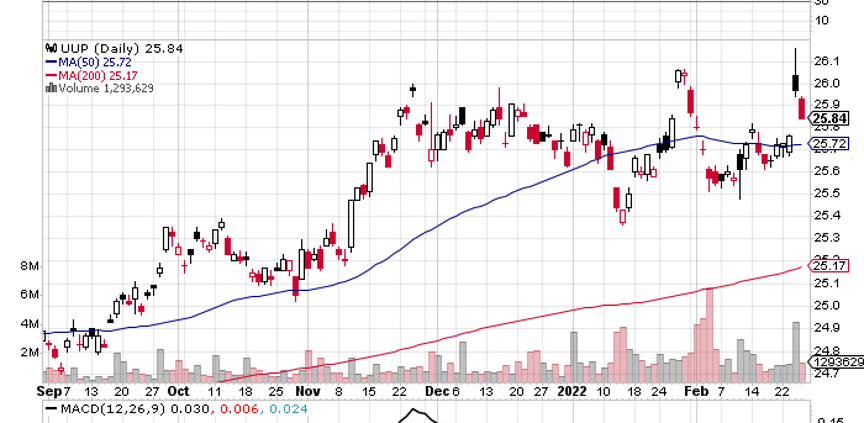This screenshot has width=864, height=423.
Task: Click the 8M volume axis label
Action: click(29, 267)
